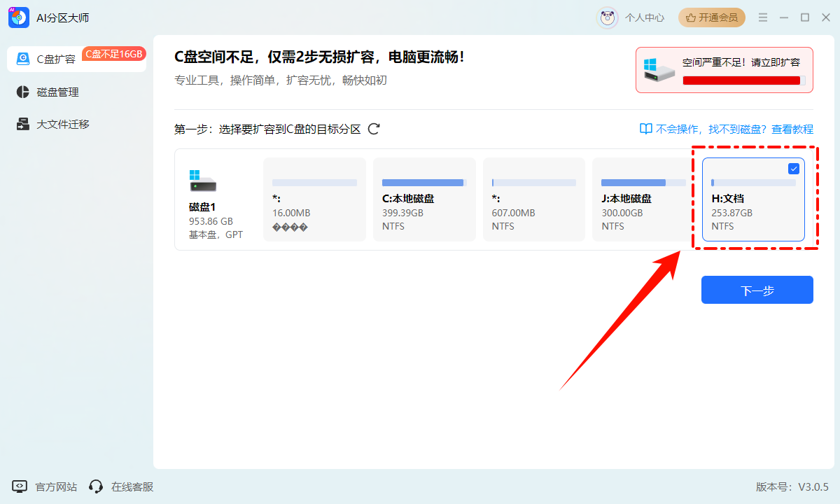Open the hamburger menu in title bar
The height and width of the screenshot is (504, 840).
(x=763, y=17)
